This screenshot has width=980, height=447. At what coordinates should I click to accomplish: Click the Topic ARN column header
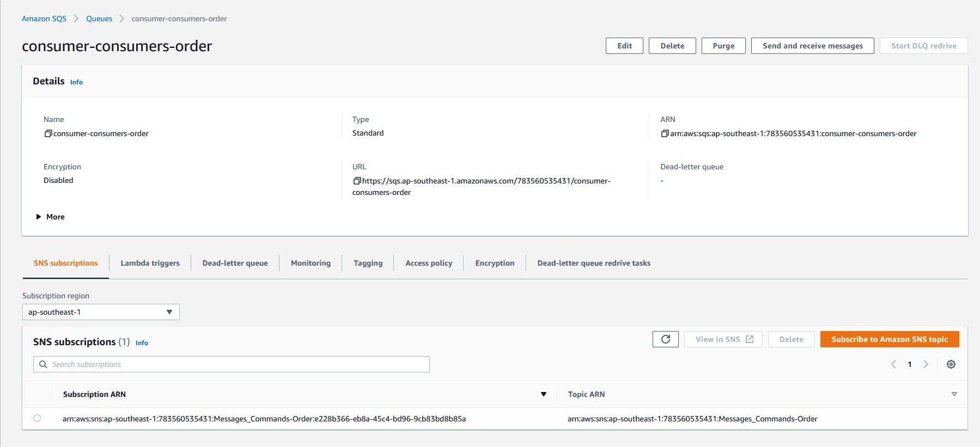click(586, 394)
